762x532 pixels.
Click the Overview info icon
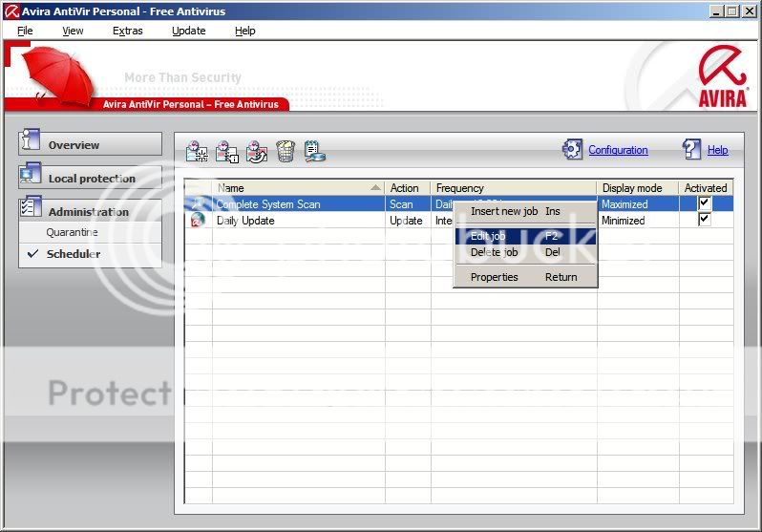point(30,140)
